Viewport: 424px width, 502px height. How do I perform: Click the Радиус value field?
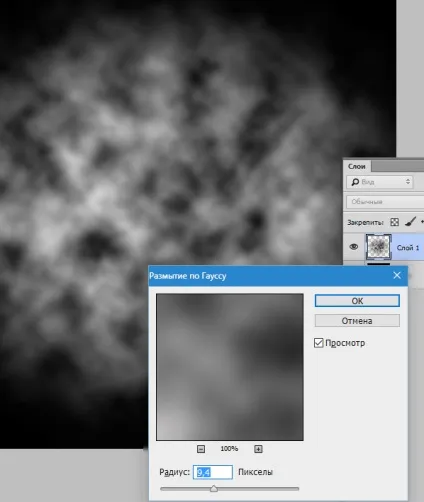coord(213,472)
